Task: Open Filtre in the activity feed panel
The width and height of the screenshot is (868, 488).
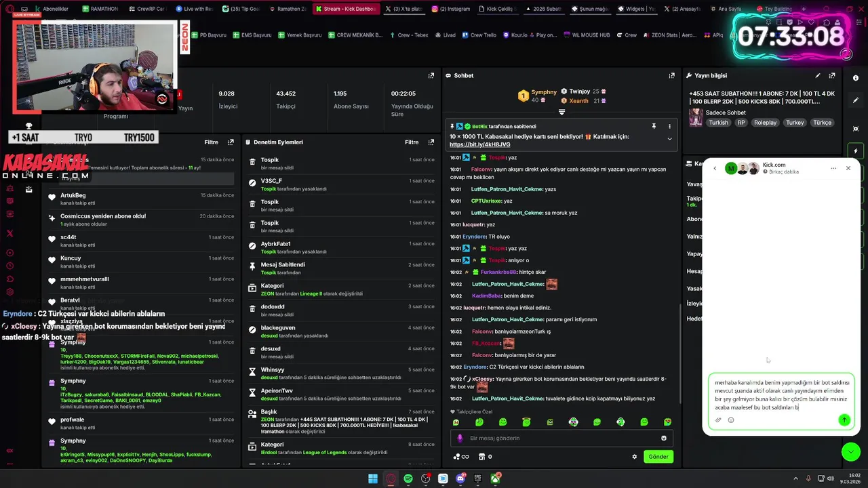Action: pos(211,142)
